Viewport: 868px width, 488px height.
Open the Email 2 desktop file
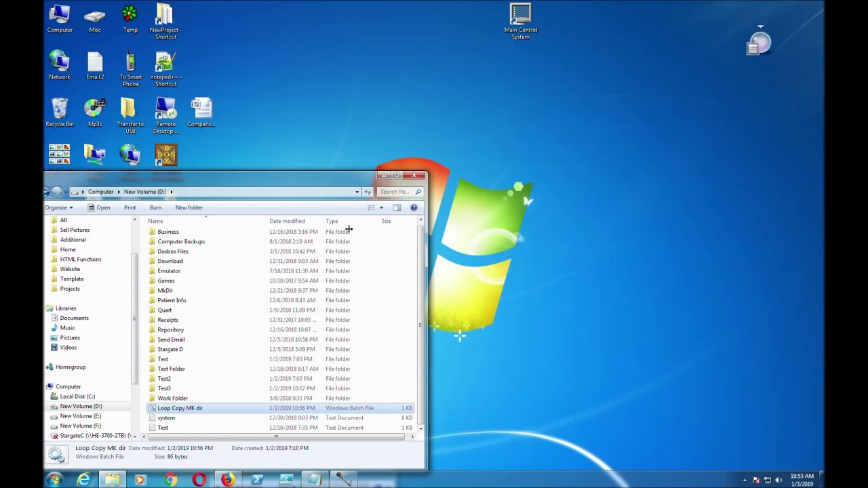pyautogui.click(x=95, y=66)
